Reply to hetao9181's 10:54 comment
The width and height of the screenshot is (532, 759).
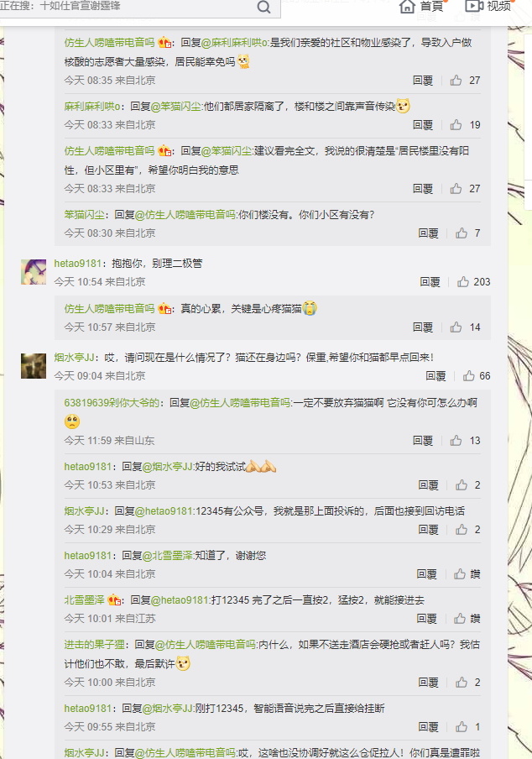pos(430,282)
